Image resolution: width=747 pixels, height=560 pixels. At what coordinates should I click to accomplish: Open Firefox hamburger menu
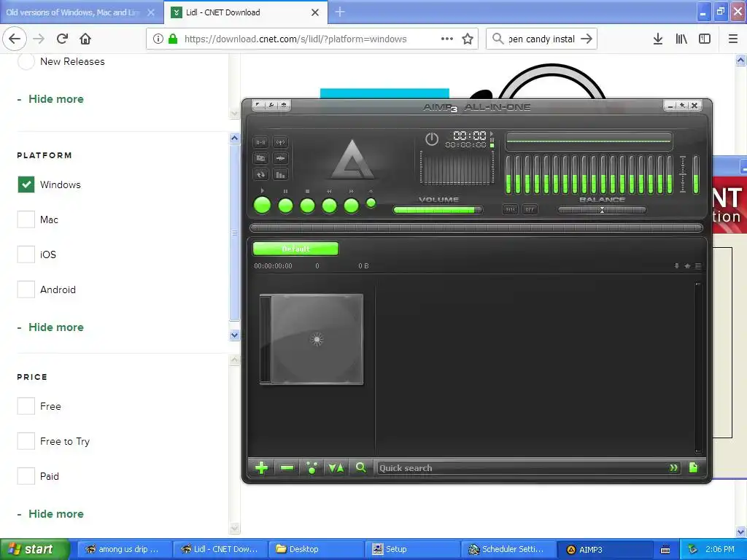pyautogui.click(x=732, y=39)
